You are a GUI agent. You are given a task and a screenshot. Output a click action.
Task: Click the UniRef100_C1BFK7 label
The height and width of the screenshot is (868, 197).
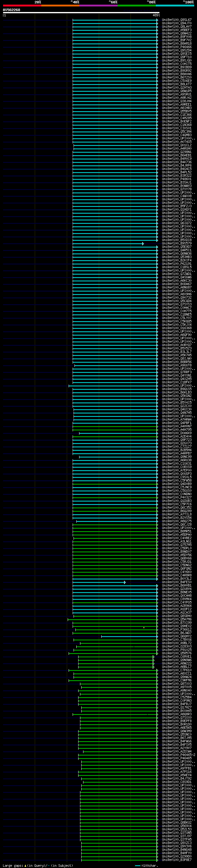[177, 382]
